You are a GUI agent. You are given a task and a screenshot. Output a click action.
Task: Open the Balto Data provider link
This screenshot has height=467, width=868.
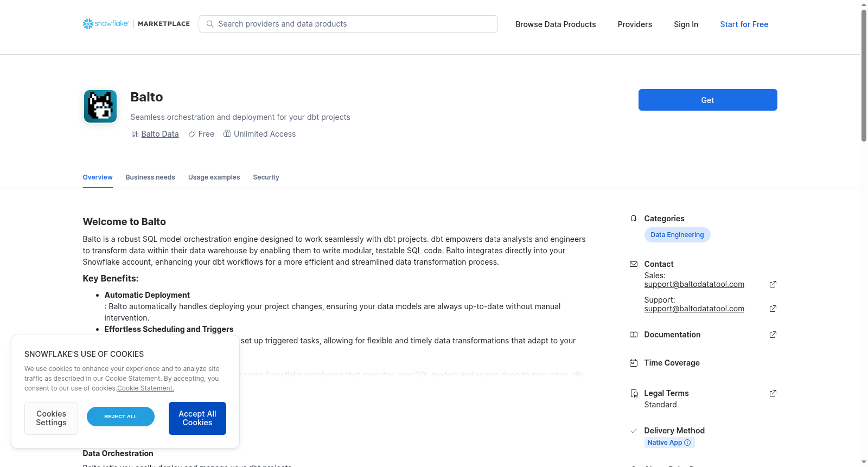(160, 134)
